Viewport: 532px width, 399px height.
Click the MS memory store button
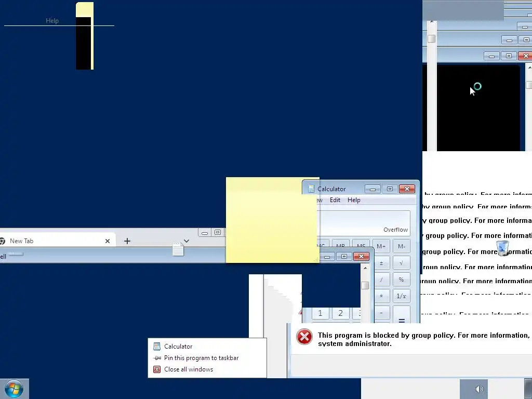coord(361,245)
